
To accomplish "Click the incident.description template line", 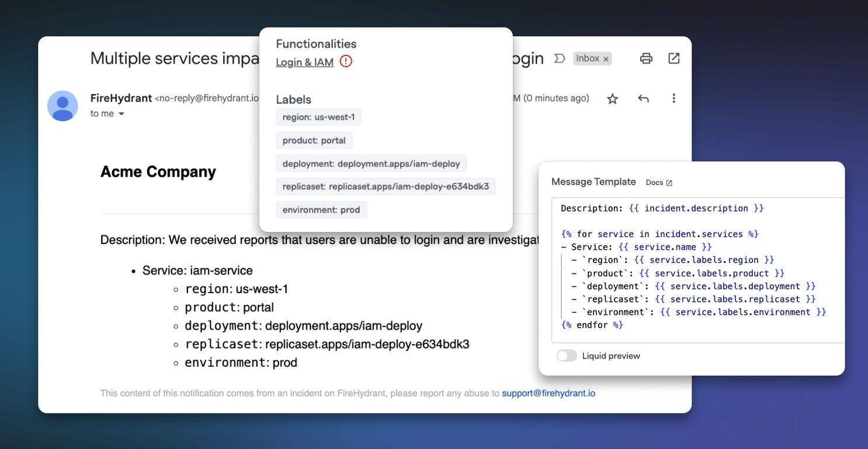I will [x=662, y=208].
